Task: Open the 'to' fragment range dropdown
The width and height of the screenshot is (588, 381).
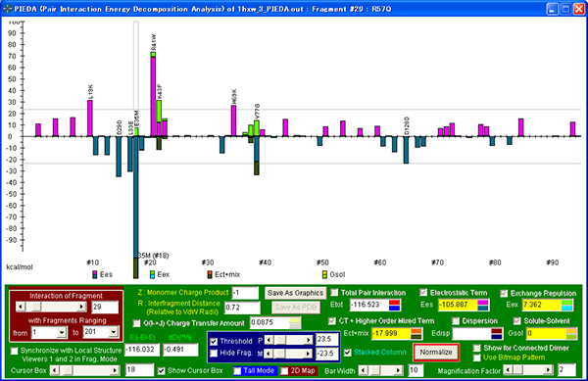Action: click(x=113, y=332)
